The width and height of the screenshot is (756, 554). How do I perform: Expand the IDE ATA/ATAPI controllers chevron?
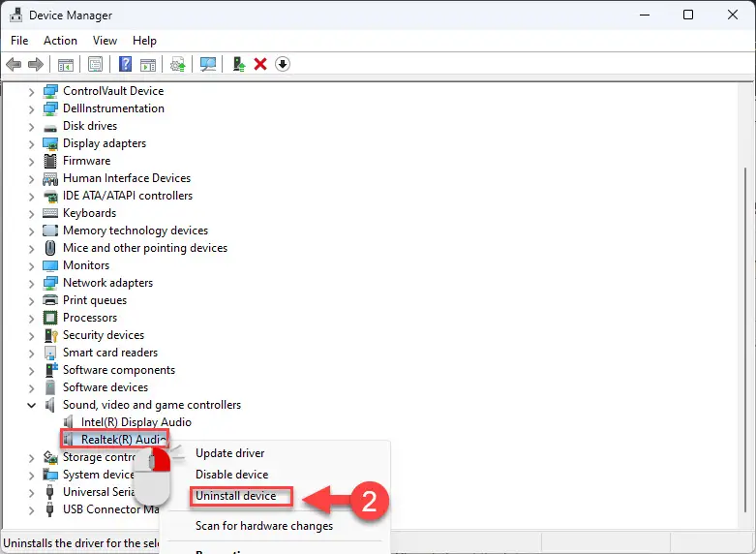tap(31, 197)
